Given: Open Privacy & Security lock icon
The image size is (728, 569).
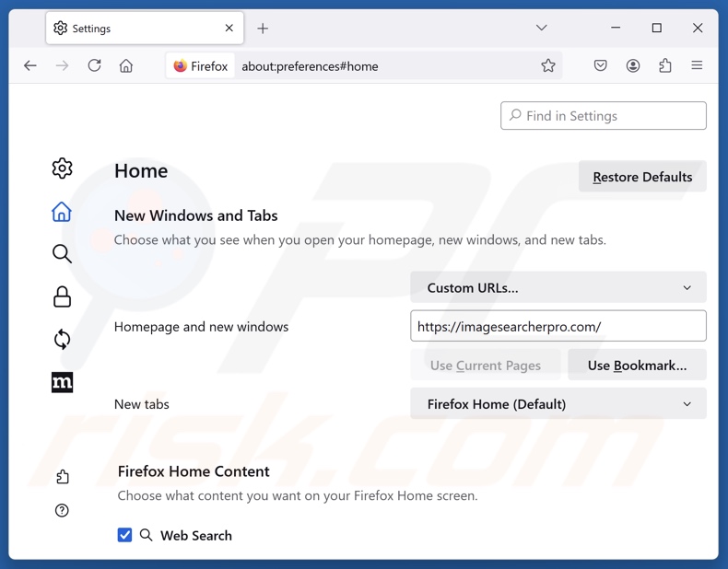Looking at the screenshot, I should point(62,296).
